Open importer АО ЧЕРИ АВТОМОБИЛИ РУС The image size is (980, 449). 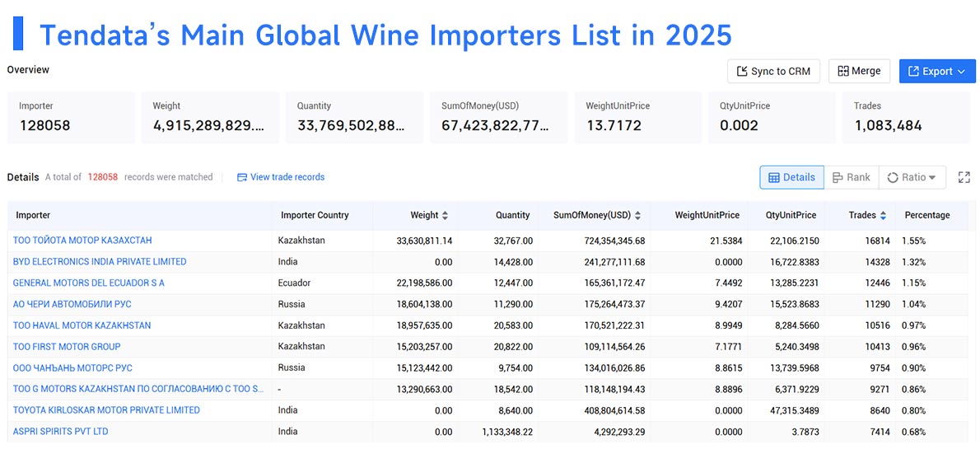point(72,304)
